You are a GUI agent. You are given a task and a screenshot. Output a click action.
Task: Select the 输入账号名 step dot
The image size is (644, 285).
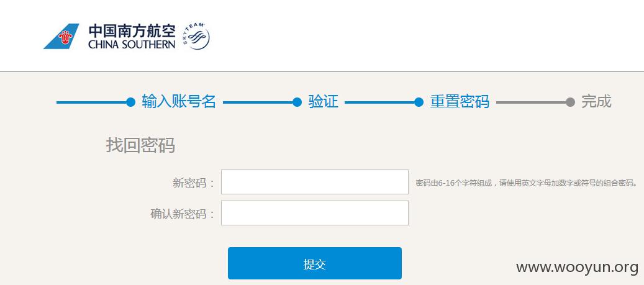tap(130, 102)
